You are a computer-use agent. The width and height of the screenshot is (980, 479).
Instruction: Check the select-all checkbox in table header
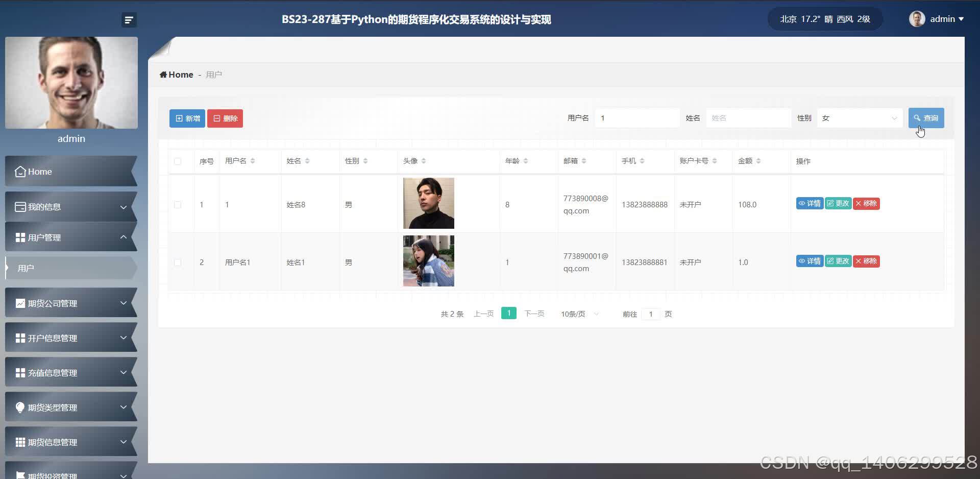coord(178,161)
